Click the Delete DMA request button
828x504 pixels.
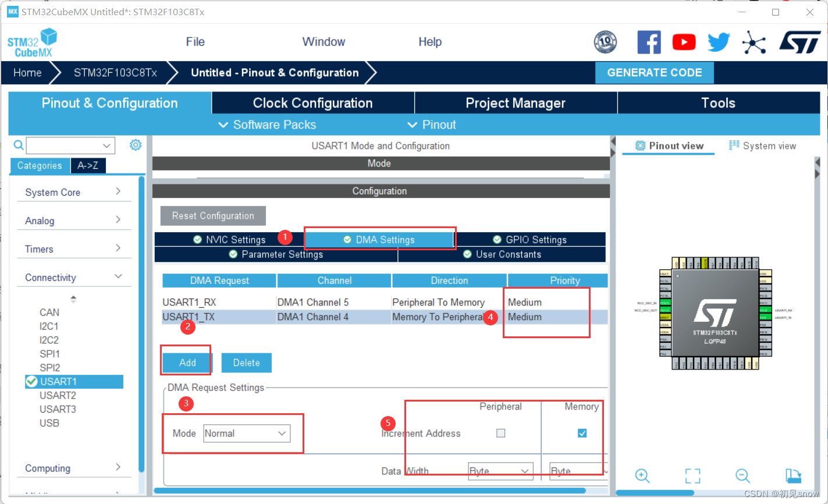point(246,363)
